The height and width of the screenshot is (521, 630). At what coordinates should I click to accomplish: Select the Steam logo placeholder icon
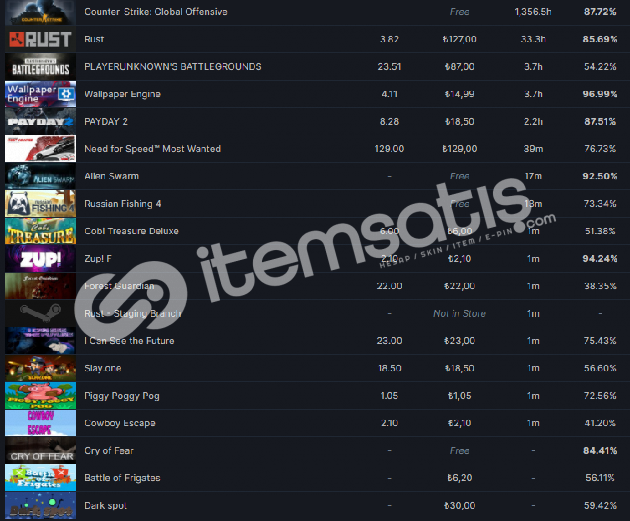click(40, 313)
